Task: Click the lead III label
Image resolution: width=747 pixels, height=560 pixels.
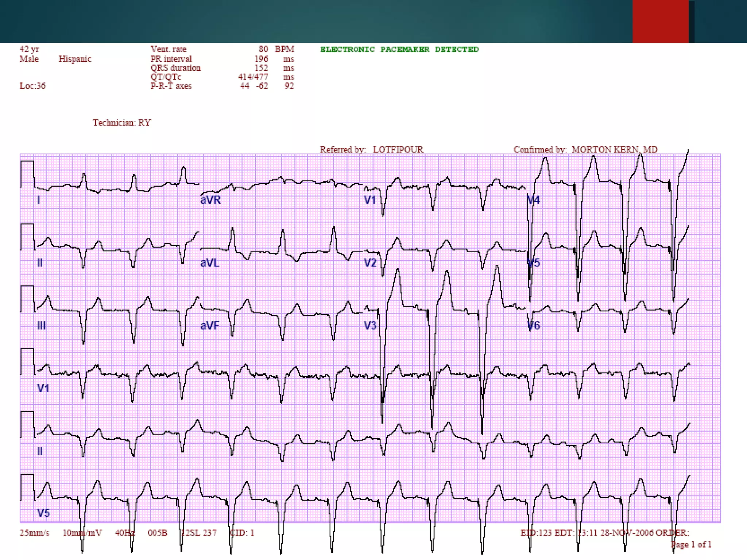Action: pyautogui.click(x=41, y=326)
